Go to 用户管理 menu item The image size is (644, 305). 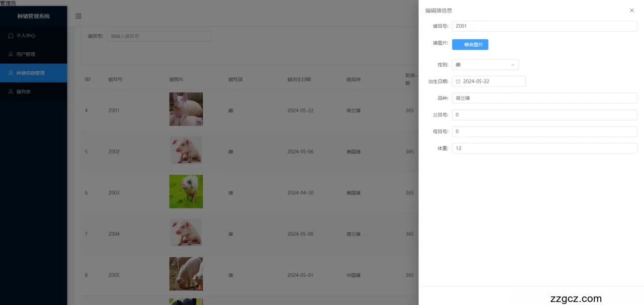click(26, 54)
